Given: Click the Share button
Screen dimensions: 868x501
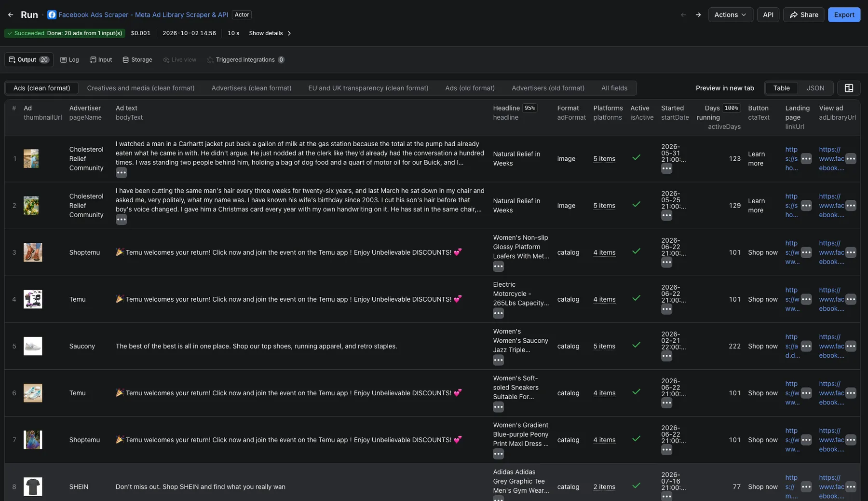Looking at the screenshot, I should click(x=803, y=15).
